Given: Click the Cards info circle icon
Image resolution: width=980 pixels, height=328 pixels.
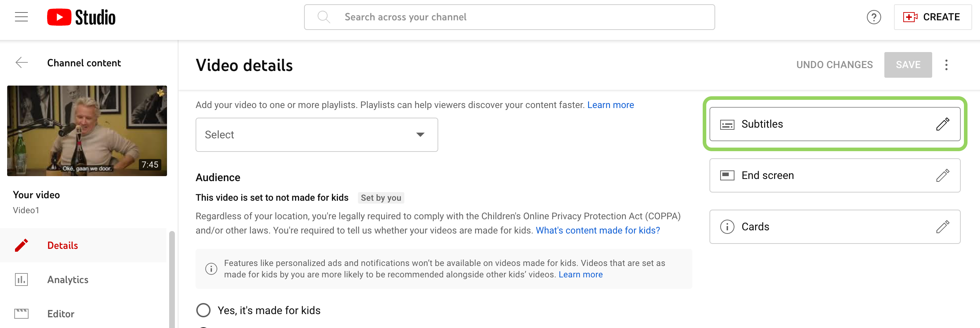Looking at the screenshot, I should click(727, 227).
